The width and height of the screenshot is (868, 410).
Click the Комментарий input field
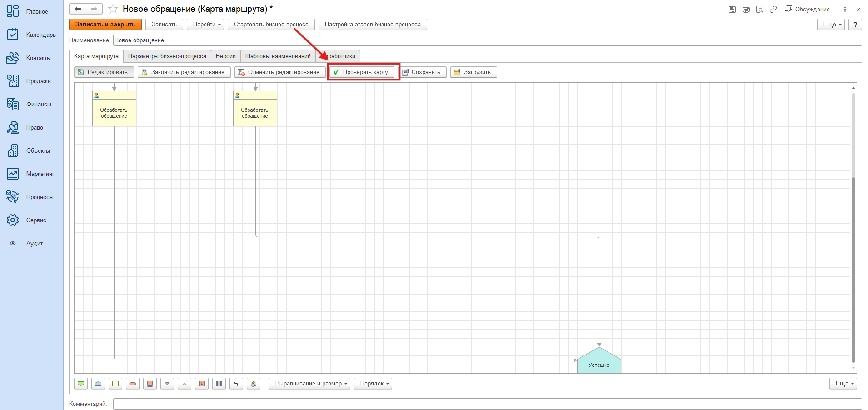[487, 404]
